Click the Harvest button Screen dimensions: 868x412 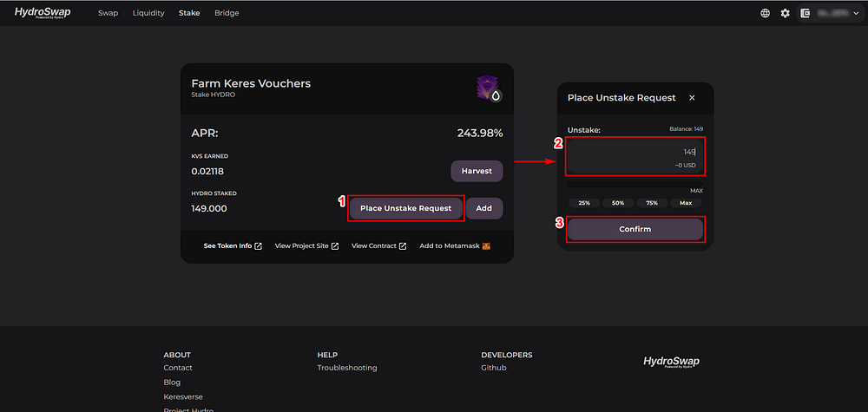coord(477,172)
